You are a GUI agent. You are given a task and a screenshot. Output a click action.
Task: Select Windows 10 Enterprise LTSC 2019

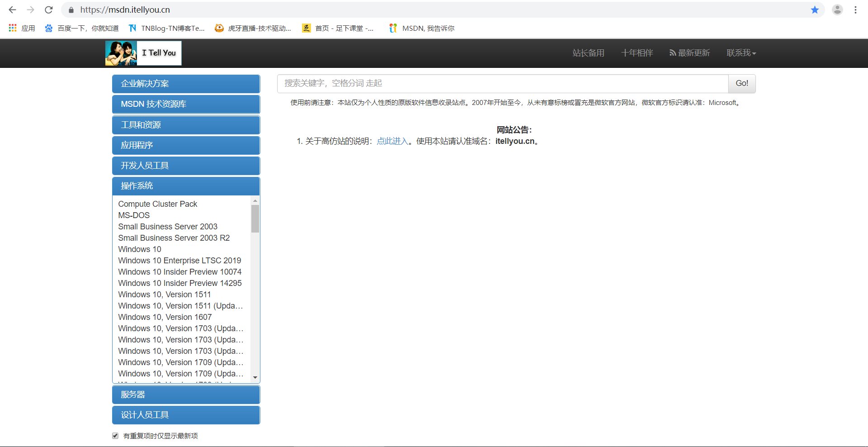(179, 261)
